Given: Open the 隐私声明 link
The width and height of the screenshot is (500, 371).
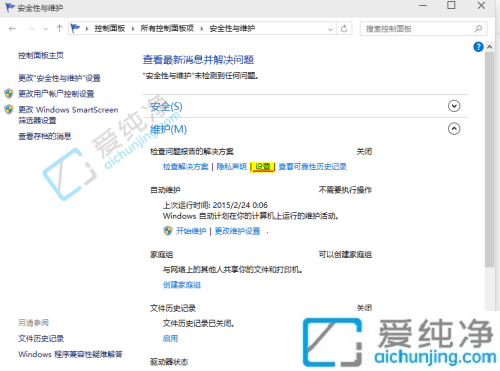Looking at the screenshot, I should coord(231,167).
